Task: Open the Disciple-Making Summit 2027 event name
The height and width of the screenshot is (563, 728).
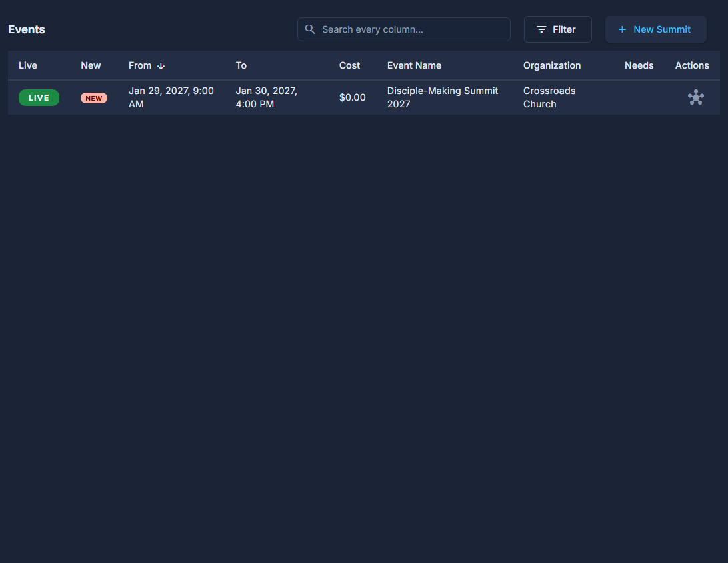Action: [x=443, y=97]
